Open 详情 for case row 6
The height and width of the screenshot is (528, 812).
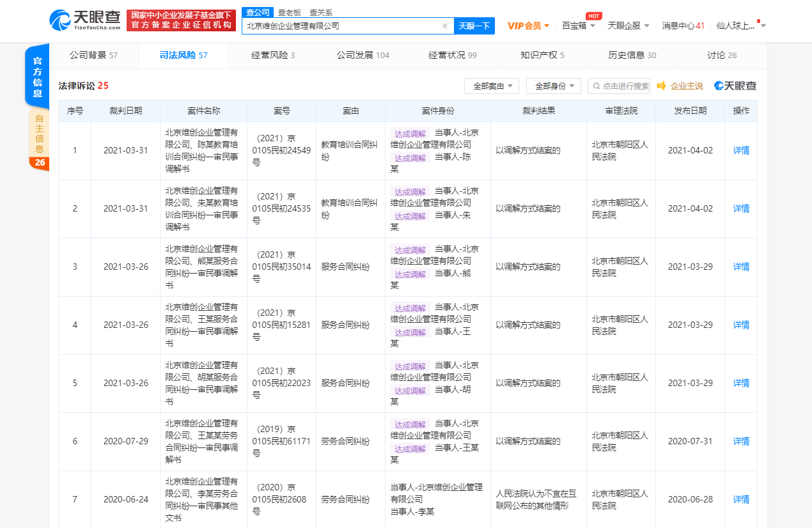[741, 441]
